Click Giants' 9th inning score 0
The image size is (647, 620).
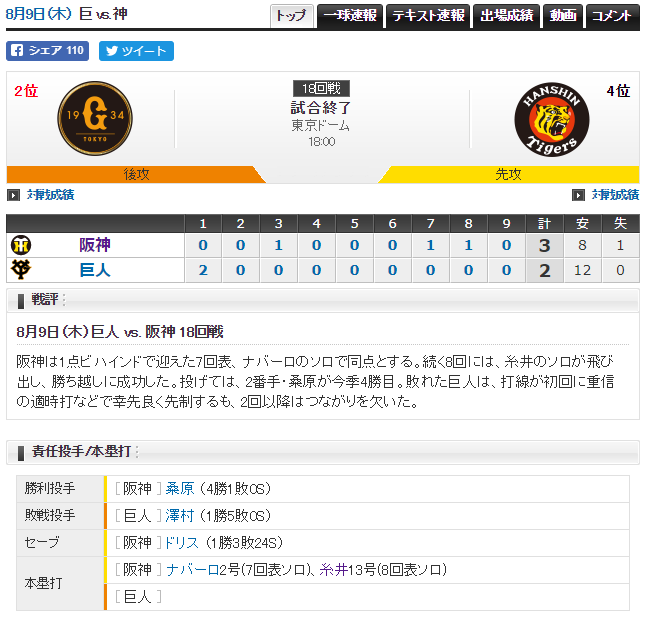point(506,270)
